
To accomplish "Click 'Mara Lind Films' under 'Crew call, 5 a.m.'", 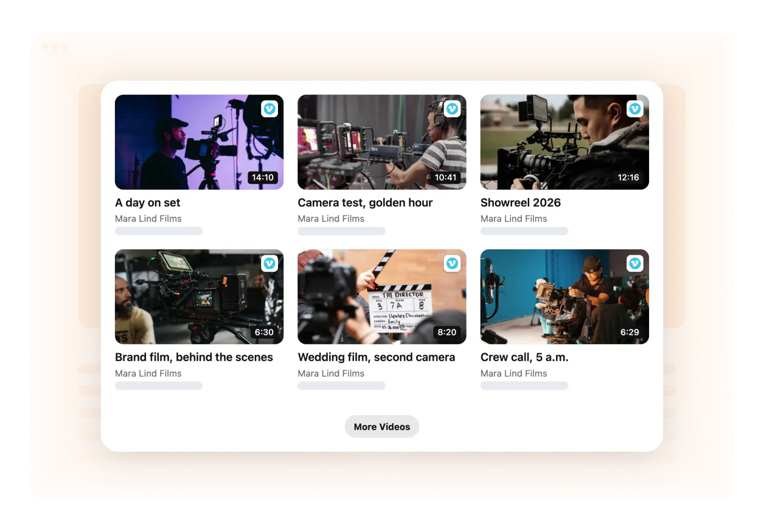I will pos(514,373).
